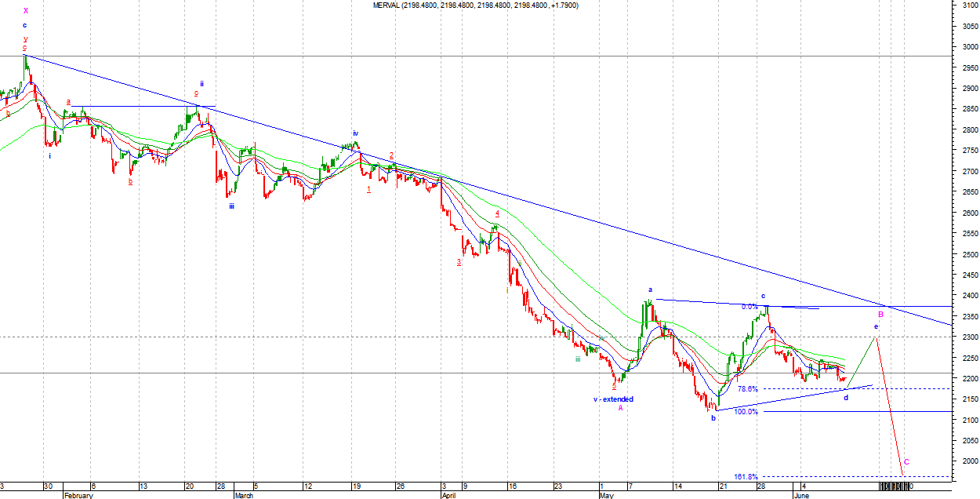Click the blue 'd' wave label
The height and width of the screenshot is (499, 980).
pyautogui.click(x=845, y=398)
